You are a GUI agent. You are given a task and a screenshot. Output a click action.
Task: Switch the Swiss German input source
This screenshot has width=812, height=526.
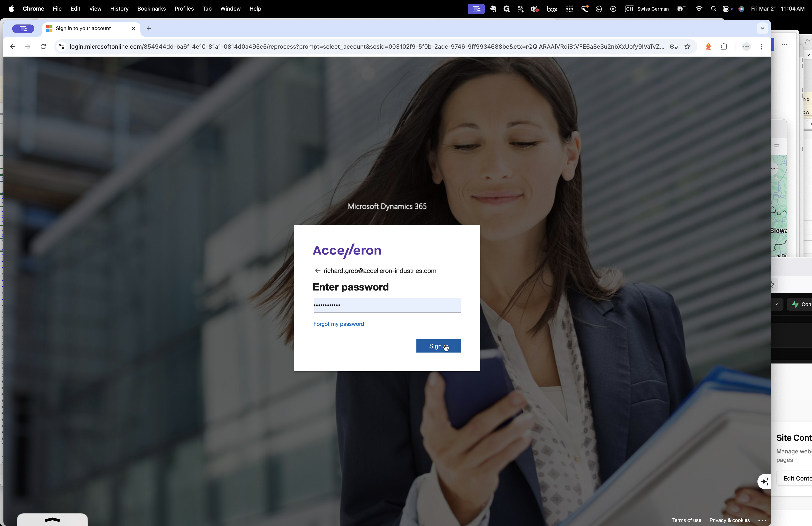point(646,9)
